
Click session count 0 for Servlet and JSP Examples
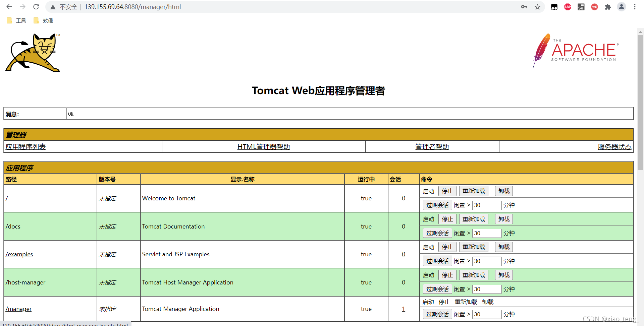point(404,254)
